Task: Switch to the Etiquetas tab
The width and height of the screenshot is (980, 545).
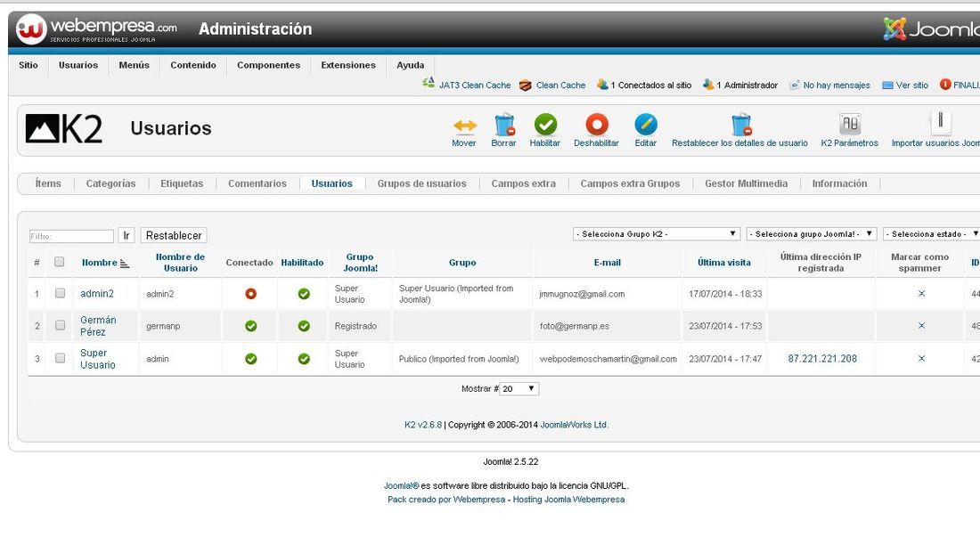Action: (182, 183)
